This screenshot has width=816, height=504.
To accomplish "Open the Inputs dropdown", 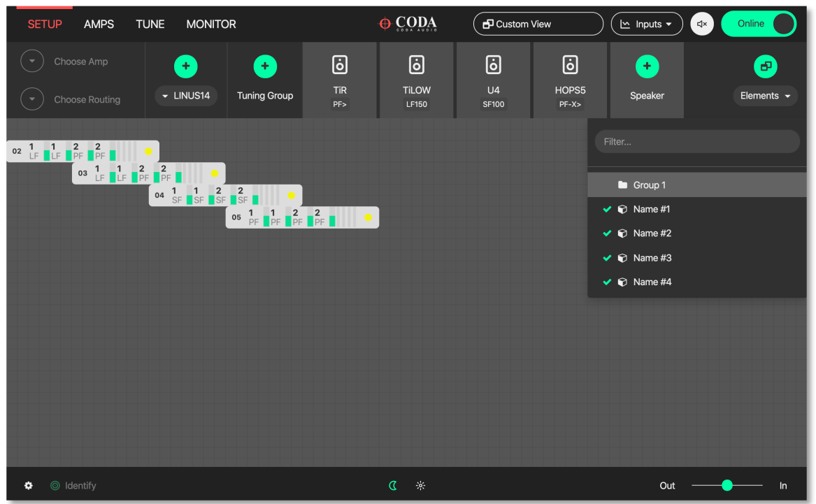I will point(647,24).
